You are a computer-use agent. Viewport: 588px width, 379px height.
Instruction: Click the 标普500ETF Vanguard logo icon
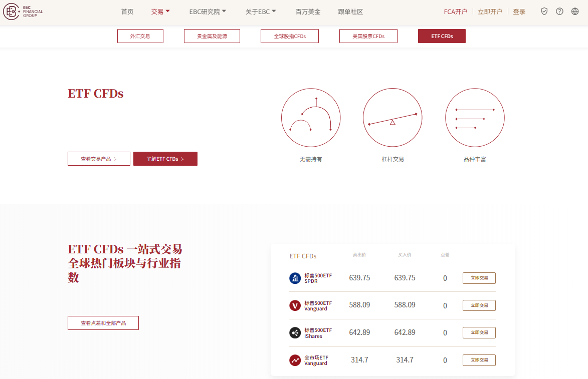coord(295,305)
